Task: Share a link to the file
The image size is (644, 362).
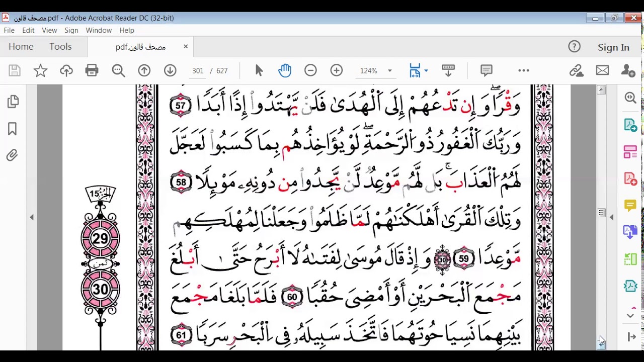Action: 576,71
